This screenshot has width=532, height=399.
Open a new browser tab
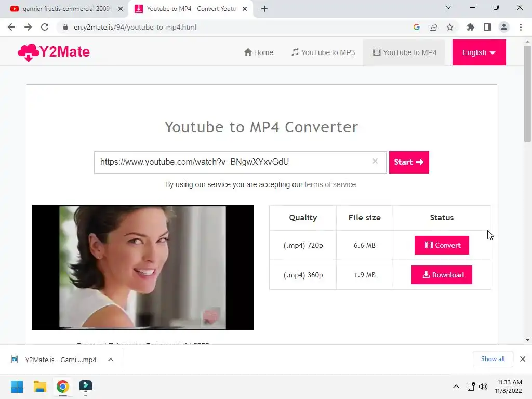pyautogui.click(x=264, y=9)
